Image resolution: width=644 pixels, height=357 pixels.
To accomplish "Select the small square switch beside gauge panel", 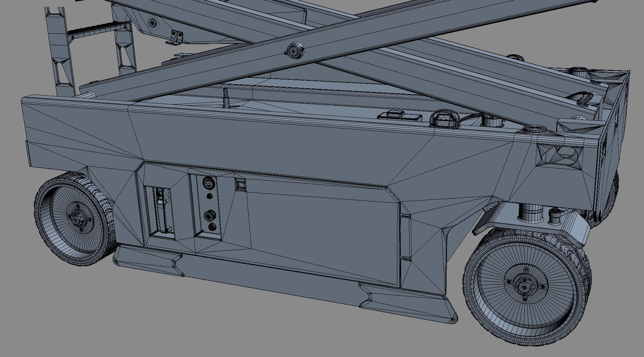I will (x=241, y=185).
